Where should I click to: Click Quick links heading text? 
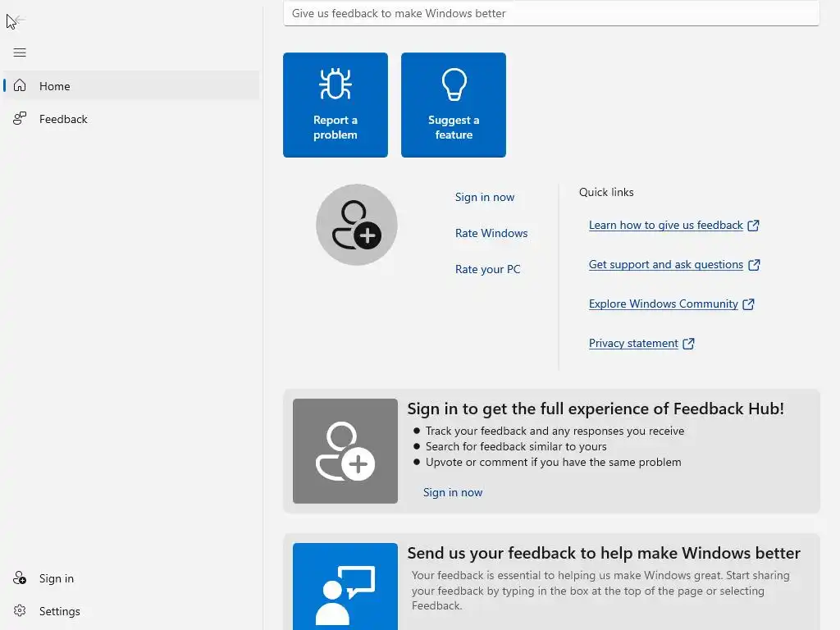pos(606,192)
